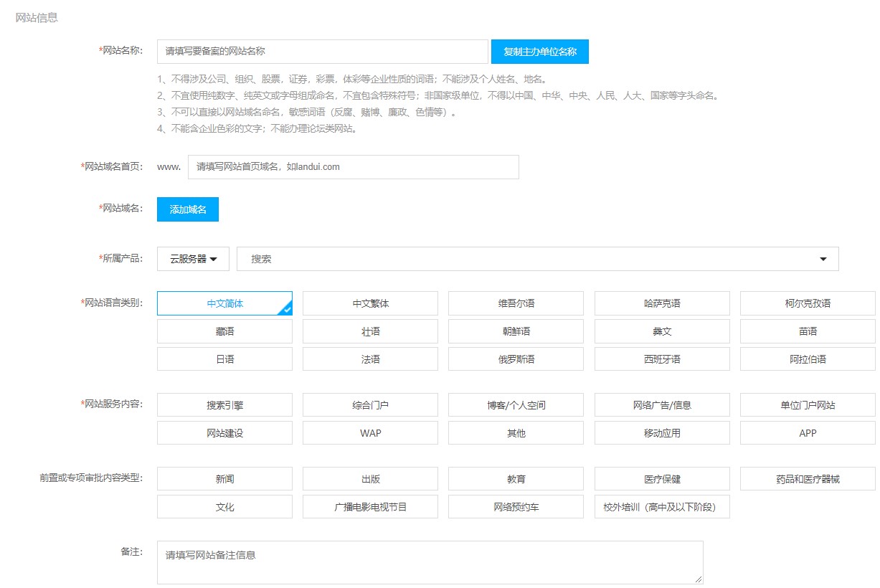The height and width of the screenshot is (588, 880).
Task: Select the 阿拉伯语 language option
Action: coord(807,359)
